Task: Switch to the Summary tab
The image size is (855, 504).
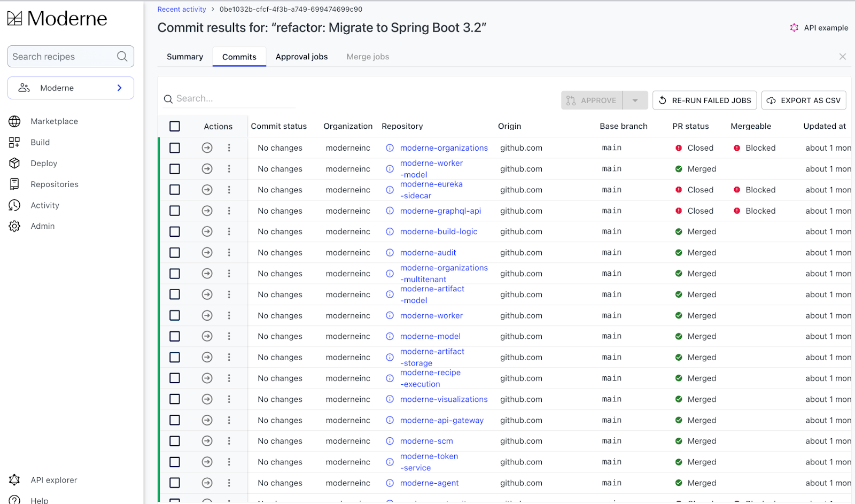Action: [x=185, y=57]
